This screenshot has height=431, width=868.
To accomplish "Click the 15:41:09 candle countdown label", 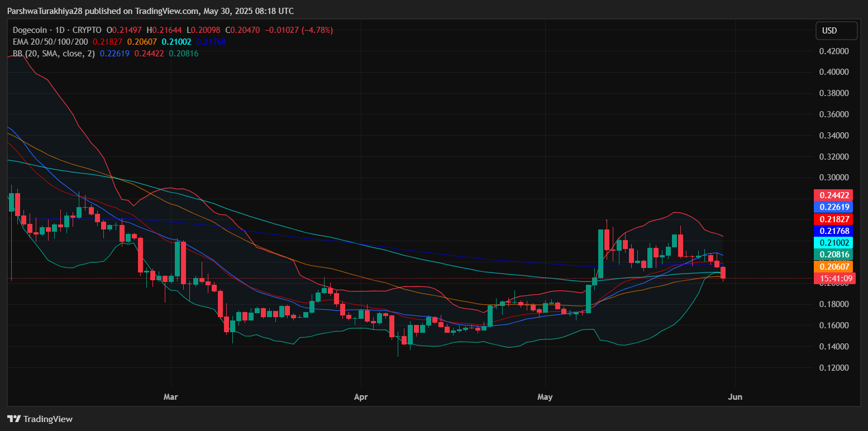I will click(834, 278).
